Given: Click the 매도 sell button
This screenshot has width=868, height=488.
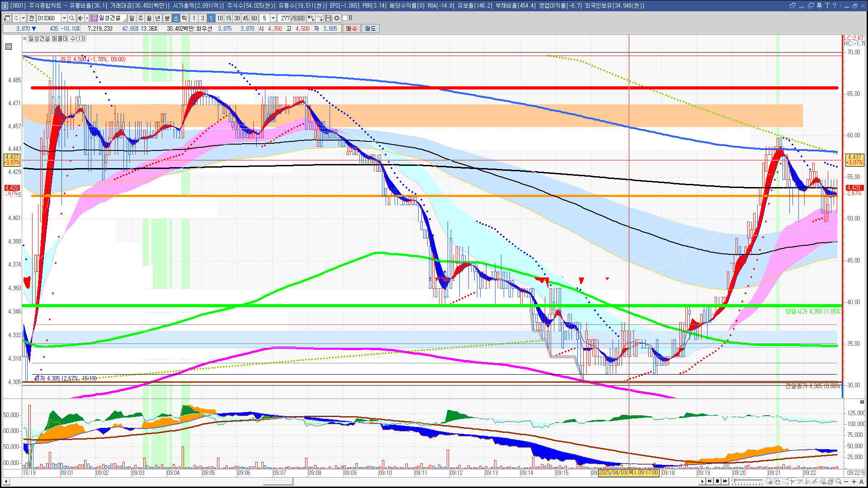Looking at the screenshot, I should coord(370,28).
